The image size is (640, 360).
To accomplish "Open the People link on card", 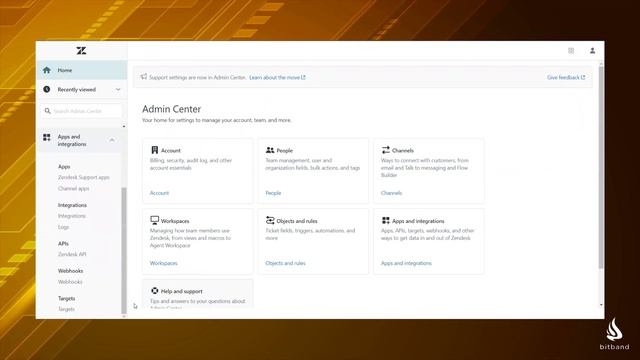I will point(273,193).
